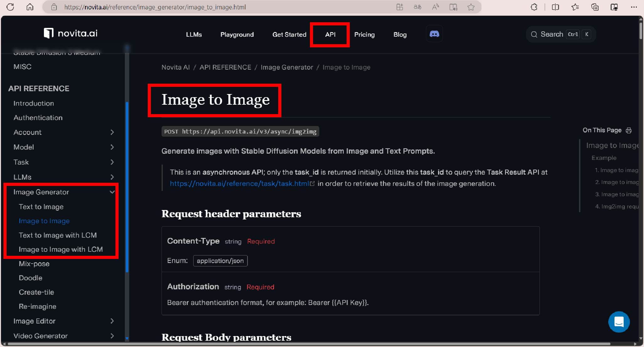Click the novita.ai logo
Image resolution: width=644 pixels, height=347 pixels.
click(x=71, y=33)
